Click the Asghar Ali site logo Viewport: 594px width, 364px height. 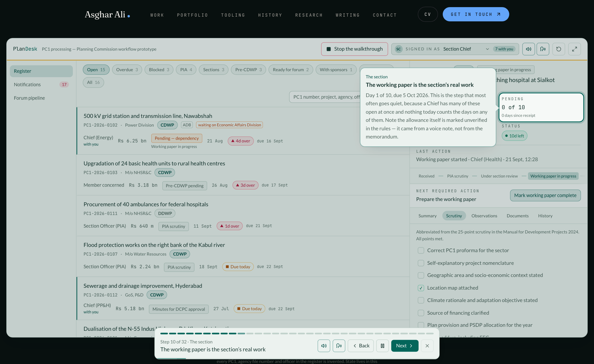click(x=107, y=15)
